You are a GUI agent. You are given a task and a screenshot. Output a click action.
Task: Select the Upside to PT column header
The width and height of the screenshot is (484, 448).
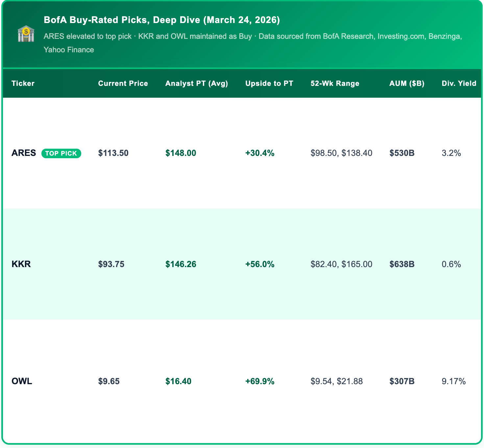(269, 84)
